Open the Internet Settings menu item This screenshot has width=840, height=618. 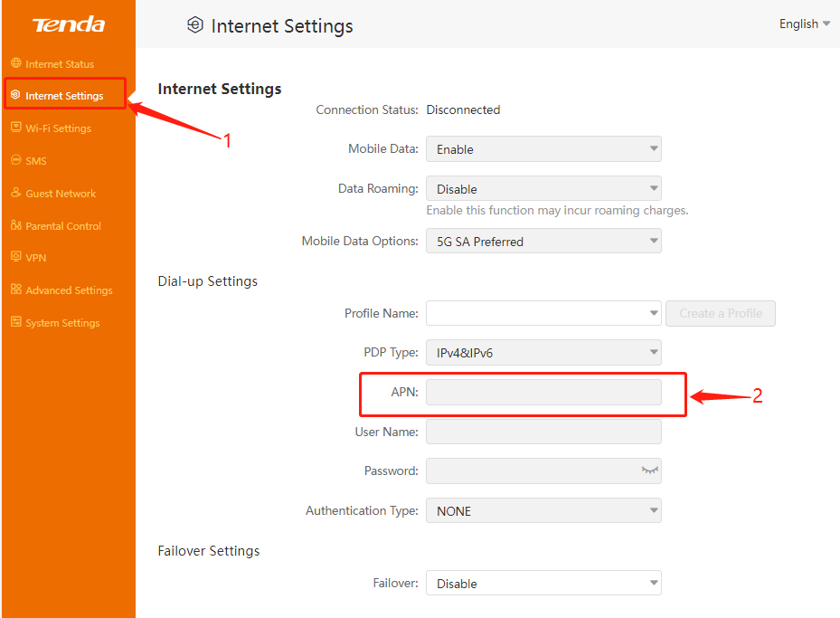tap(64, 95)
